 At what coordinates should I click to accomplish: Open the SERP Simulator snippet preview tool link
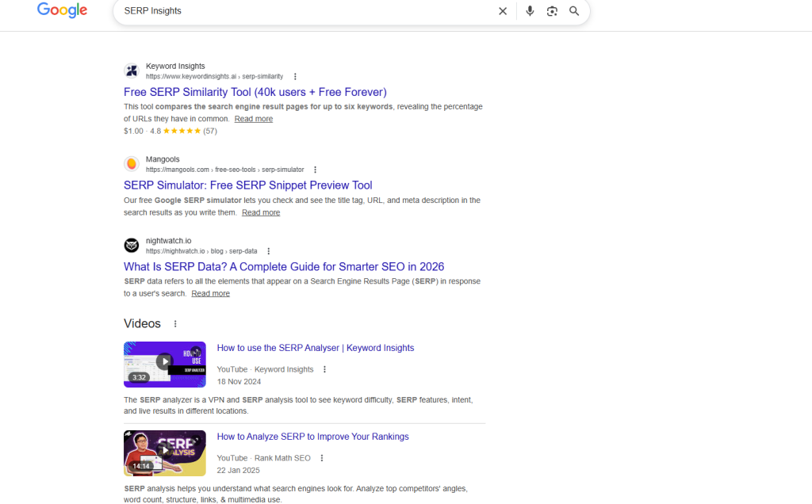[x=247, y=185]
